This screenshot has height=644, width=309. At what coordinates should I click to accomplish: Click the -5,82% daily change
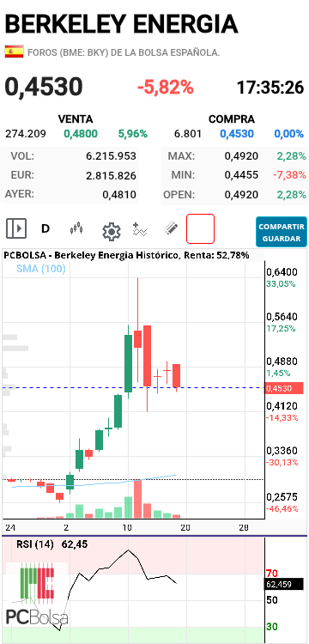tap(166, 87)
